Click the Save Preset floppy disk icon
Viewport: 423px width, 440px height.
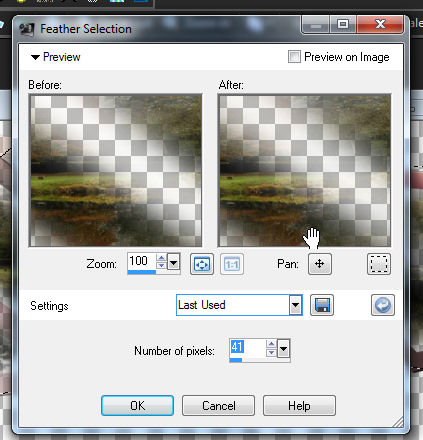pyautogui.click(x=322, y=305)
